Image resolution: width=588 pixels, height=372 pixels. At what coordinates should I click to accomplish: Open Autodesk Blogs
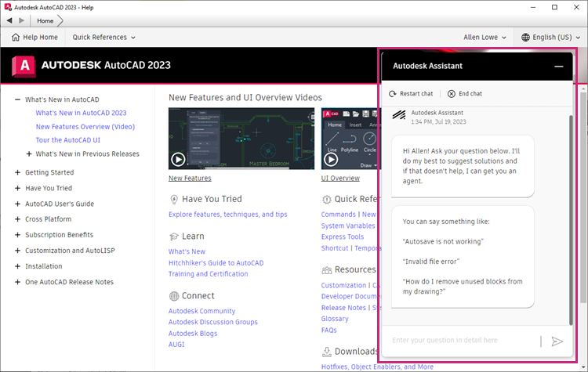pos(193,334)
